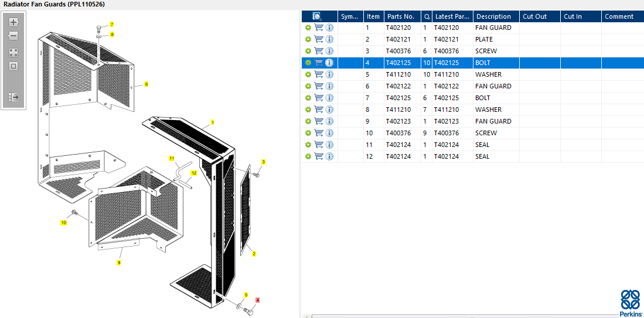Sort by the Parts No. column header
Image resolution: width=644 pixels, height=318 pixels.
click(x=402, y=16)
